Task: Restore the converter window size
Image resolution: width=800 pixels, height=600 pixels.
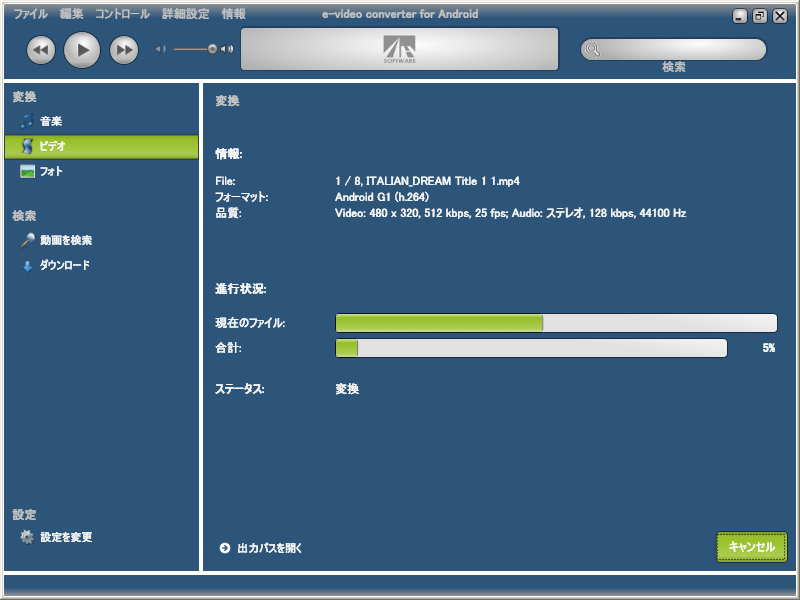Action: click(760, 16)
